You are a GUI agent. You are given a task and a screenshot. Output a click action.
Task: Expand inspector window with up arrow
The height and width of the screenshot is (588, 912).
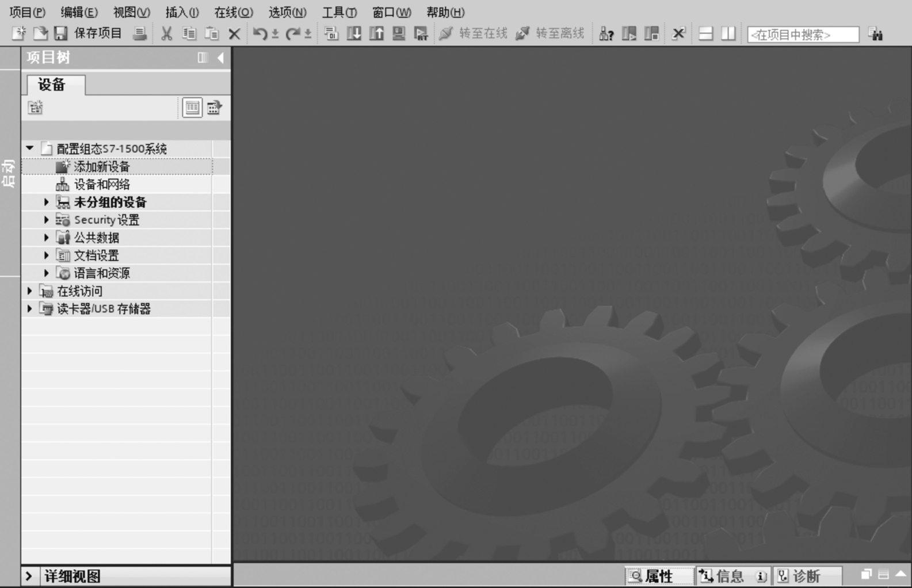(901, 574)
